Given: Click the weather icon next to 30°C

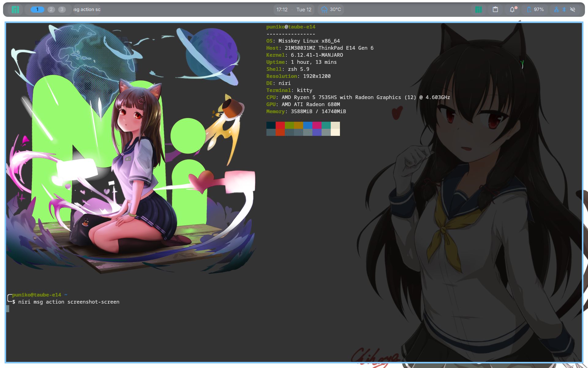Looking at the screenshot, I should tap(324, 10).
